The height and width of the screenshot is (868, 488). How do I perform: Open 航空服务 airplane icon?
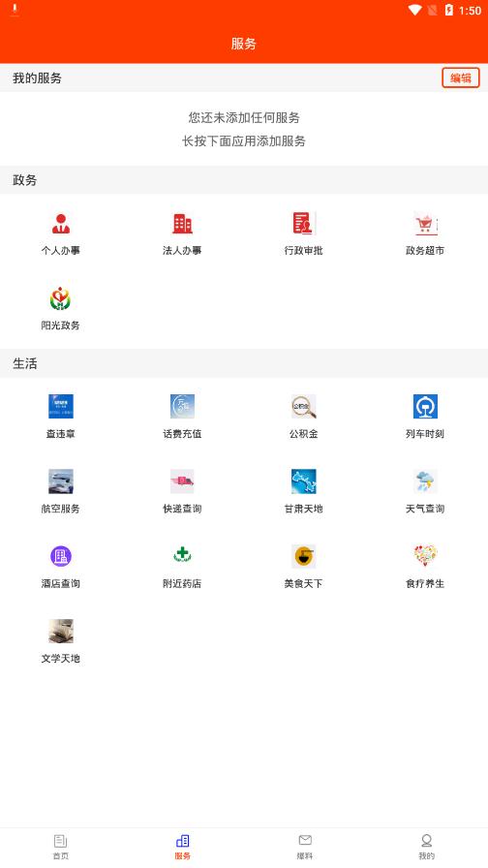pos(61,481)
